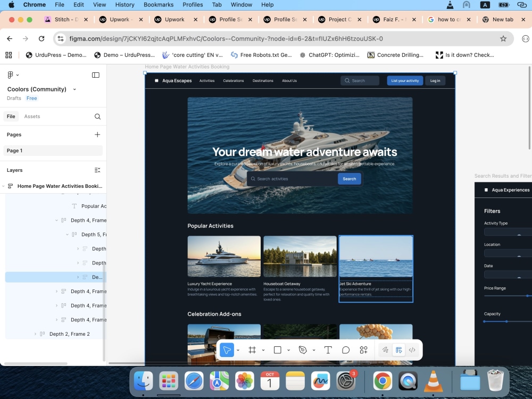Viewport: 532px width, 399px height.
Task: Switch to Design mode
Action: (398, 350)
